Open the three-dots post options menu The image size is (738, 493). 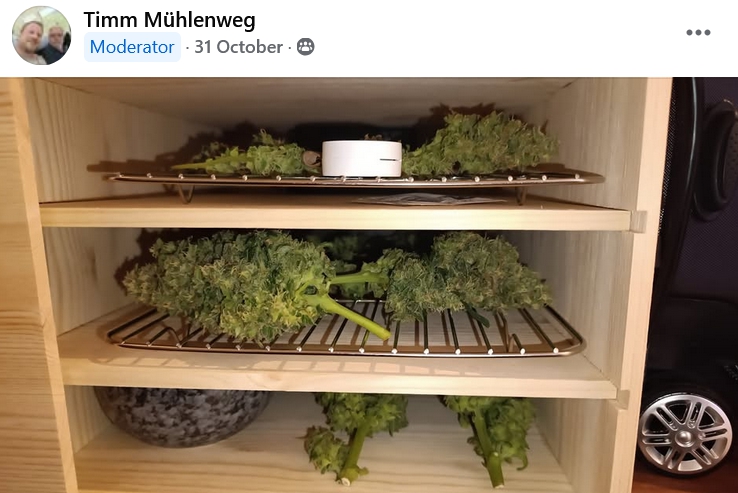[698, 32]
